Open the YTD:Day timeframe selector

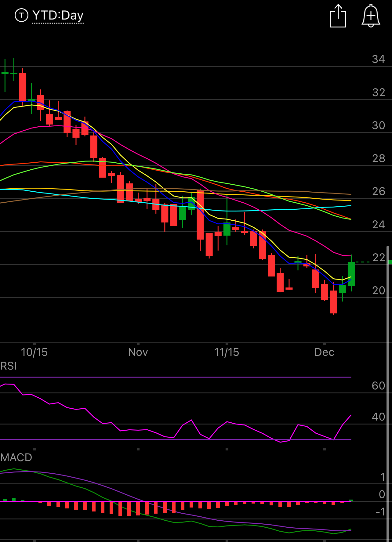pyautogui.click(x=58, y=15)
